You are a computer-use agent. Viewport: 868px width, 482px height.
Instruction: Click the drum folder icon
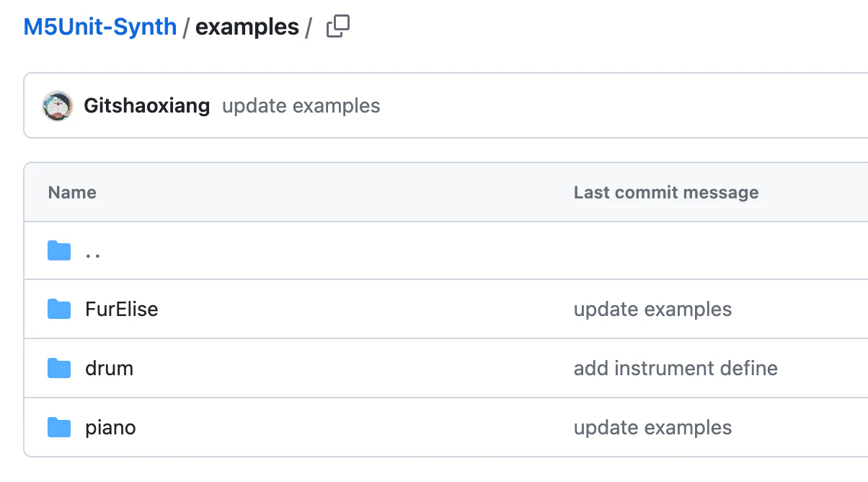coord(59,369)
